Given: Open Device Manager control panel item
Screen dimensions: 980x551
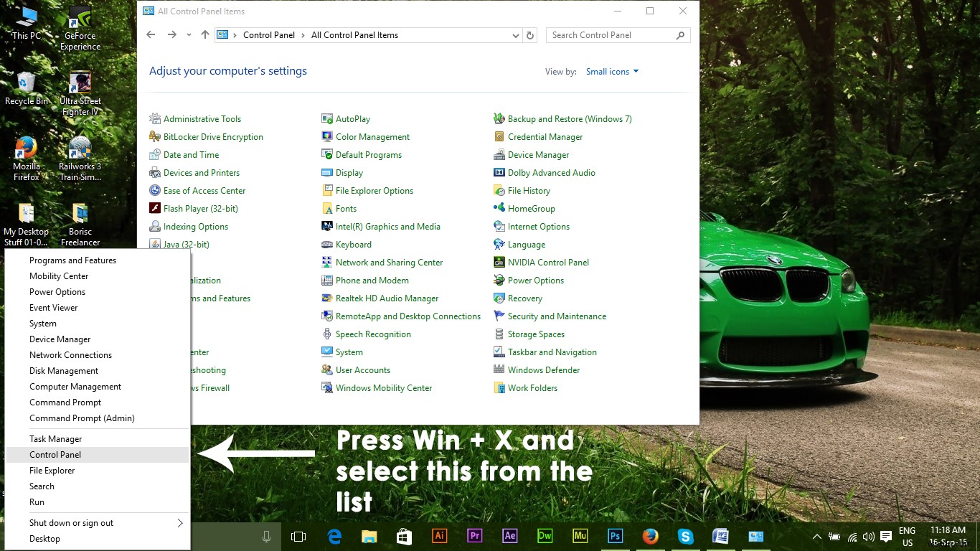Looking at the screenshot, I should pos(531,155).
